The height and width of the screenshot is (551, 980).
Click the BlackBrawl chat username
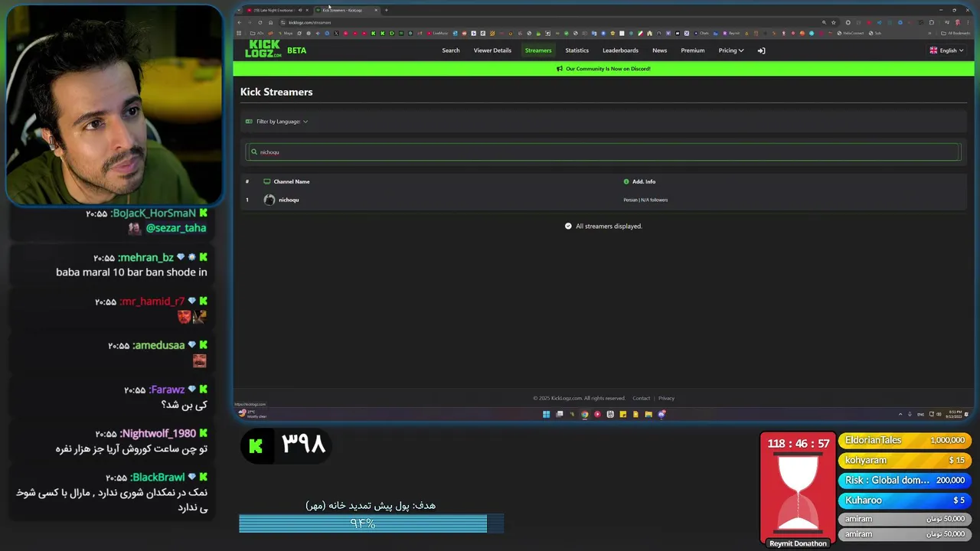[x=157, y=478]
